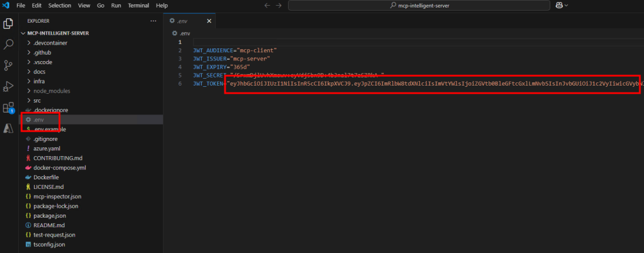The image size is (644, 253).
Task: Open the Copilot chat icon in title bar
Action: click(558, 5)
